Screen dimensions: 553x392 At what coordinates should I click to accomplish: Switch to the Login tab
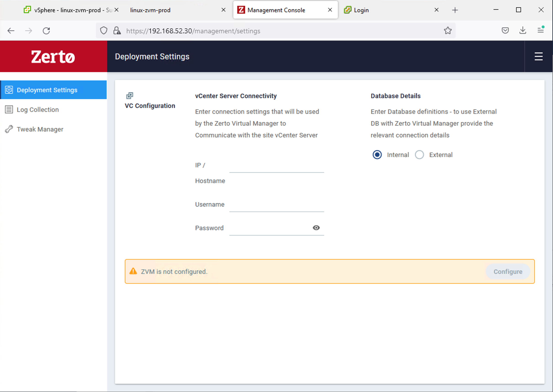point(361,10)
